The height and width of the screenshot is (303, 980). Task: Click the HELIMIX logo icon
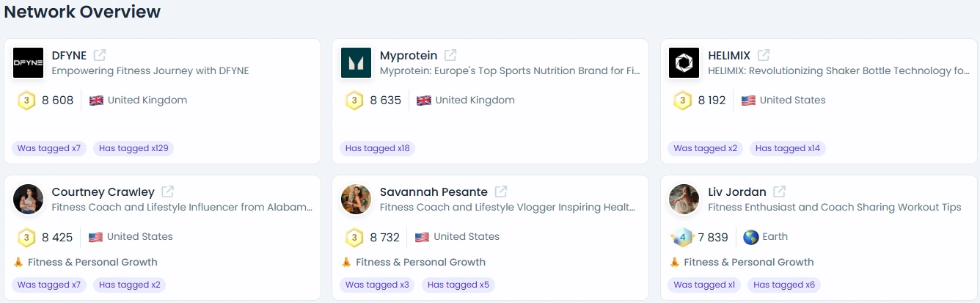[684, 62]
